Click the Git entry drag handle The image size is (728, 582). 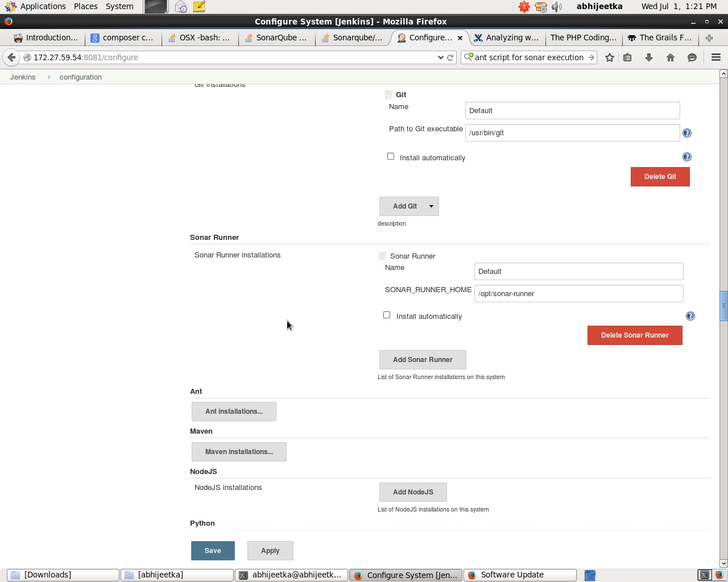[388, 95]
